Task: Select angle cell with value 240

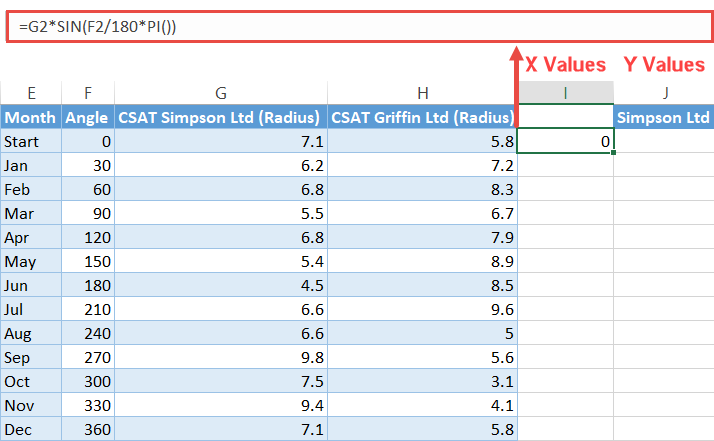Action: coord(88,333)
